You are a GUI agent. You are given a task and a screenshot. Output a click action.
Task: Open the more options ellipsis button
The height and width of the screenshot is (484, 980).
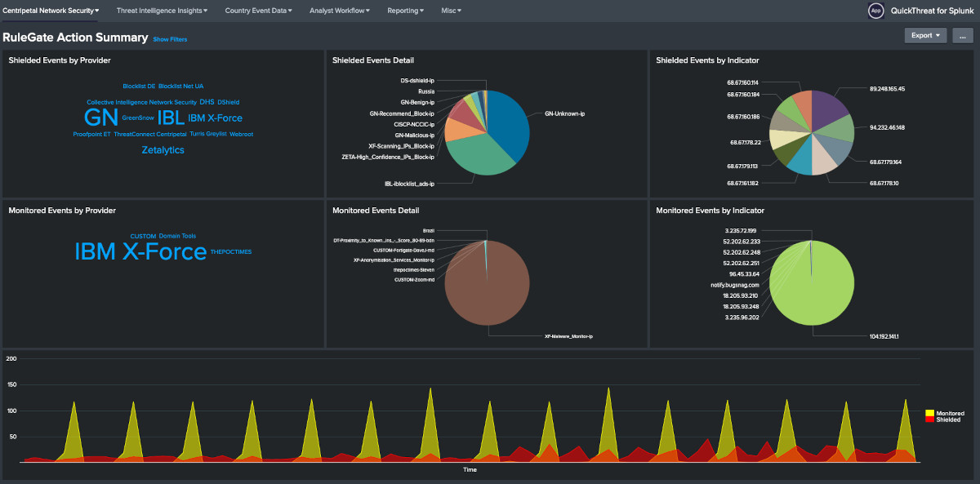click(x=962, y=35)
